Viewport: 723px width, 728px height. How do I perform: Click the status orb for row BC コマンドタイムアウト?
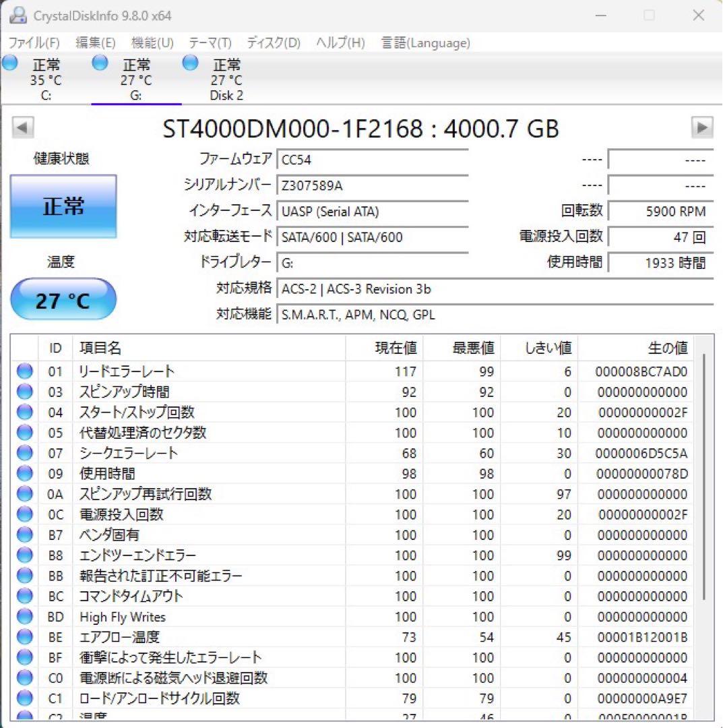(x=25, y=596)
